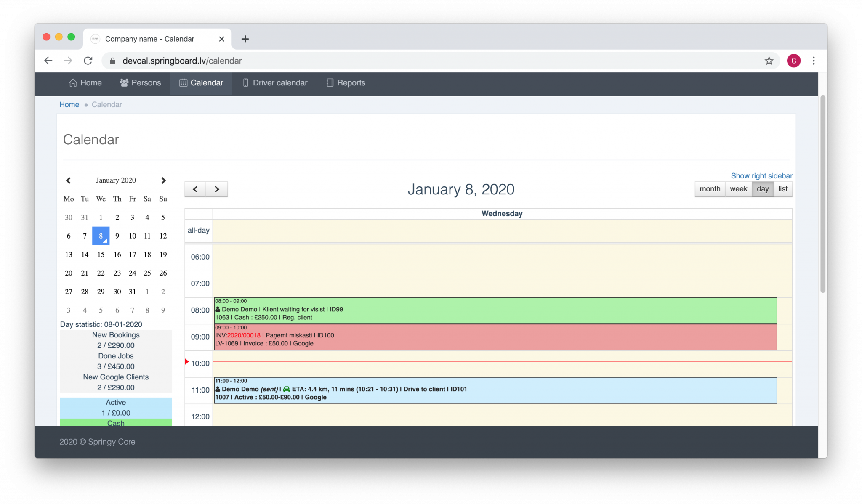Click the Active statistics bar
Viewport: 862px width, 504px height.
pos(116,408)
